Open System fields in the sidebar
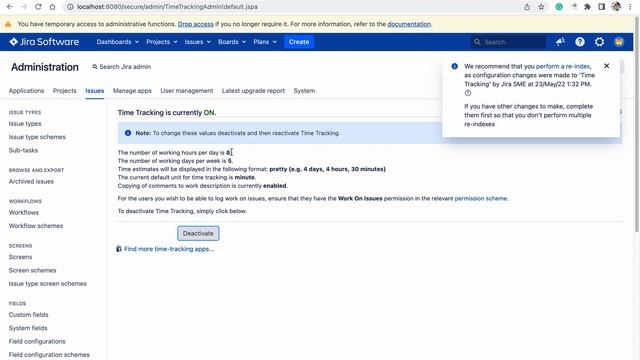Screen dimensions: 640x360 [28, 328]
